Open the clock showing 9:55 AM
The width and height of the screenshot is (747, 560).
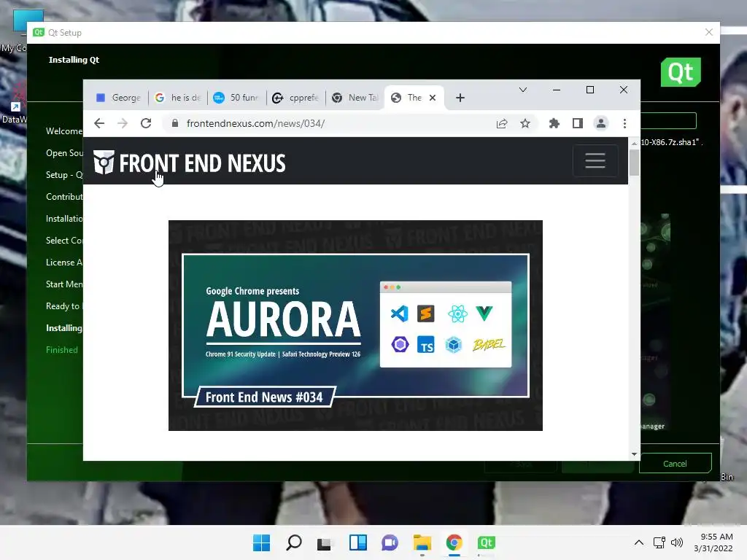click(713, 542)
